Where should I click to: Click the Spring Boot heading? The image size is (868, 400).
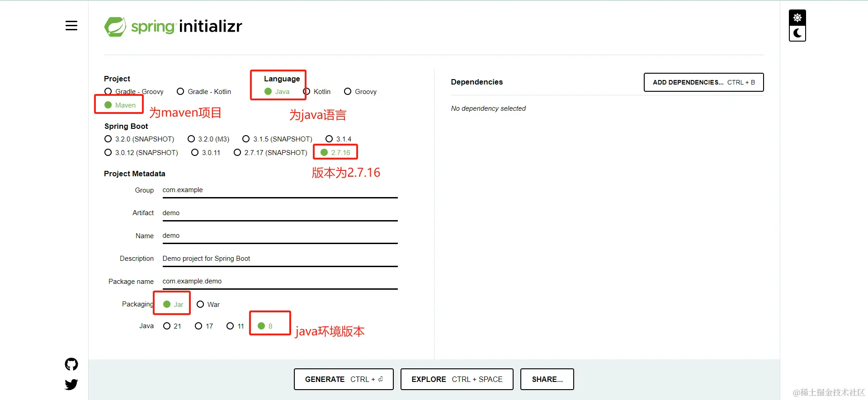pos(126,126)
